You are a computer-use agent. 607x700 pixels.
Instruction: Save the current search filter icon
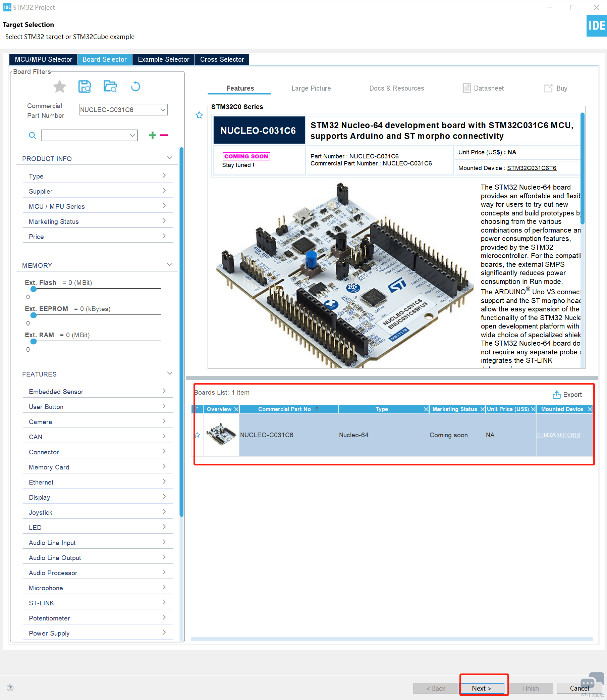pos(85,87)
